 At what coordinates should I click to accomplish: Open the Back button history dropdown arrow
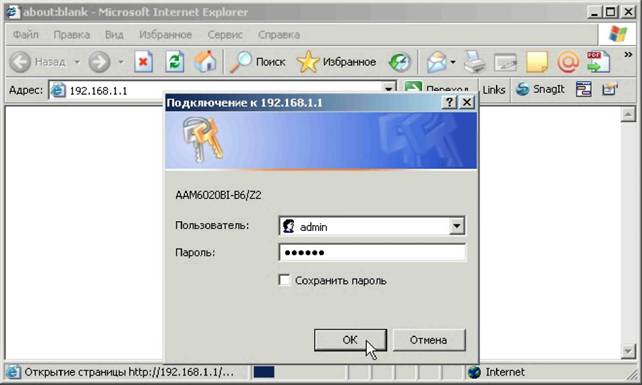pos(77,62)
